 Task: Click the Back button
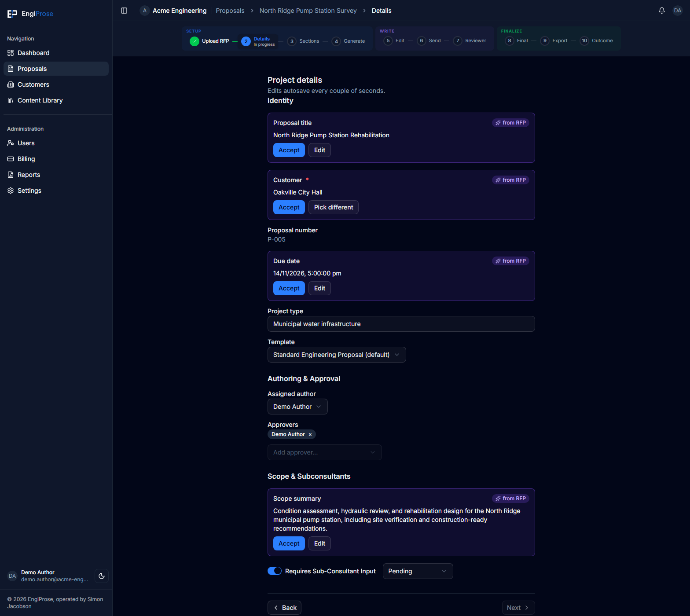point(284,608)
